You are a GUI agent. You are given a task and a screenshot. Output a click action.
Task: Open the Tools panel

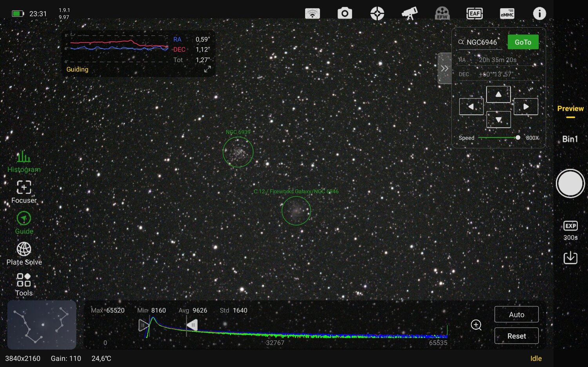24,284
